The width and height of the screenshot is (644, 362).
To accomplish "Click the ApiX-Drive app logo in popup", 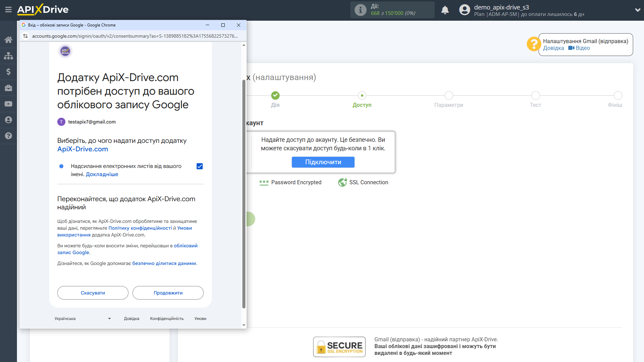I will click(x=65, y=51).
